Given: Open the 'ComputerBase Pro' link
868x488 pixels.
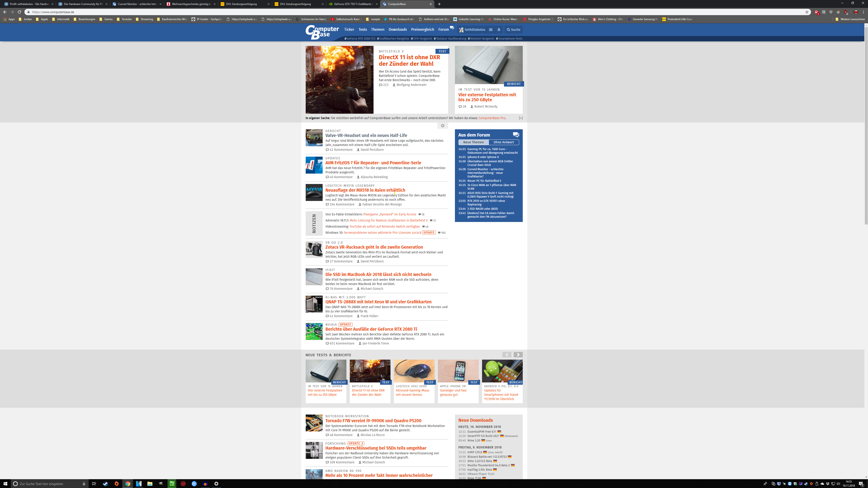Looking at the screenshot, I should tap(492, 118).
